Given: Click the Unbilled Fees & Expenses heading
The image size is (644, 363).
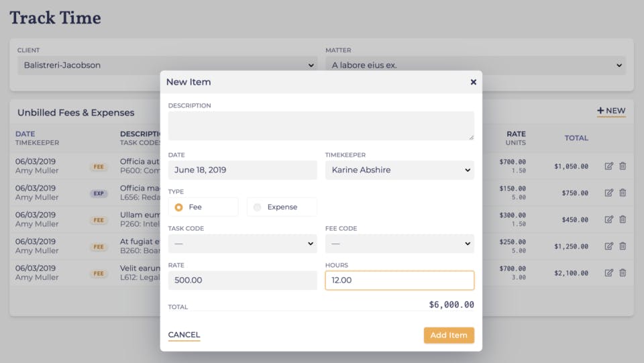Looking at the screenshot, I should pos(76,113).
